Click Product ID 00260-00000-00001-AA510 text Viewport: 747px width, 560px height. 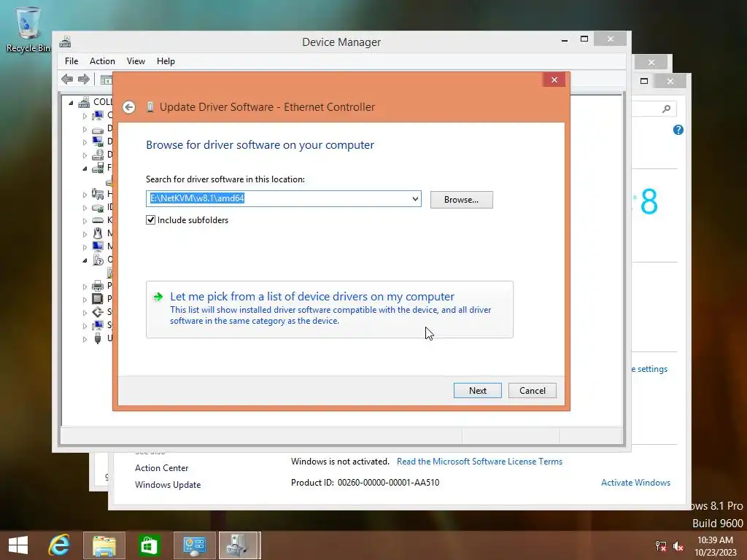[365, 483]
